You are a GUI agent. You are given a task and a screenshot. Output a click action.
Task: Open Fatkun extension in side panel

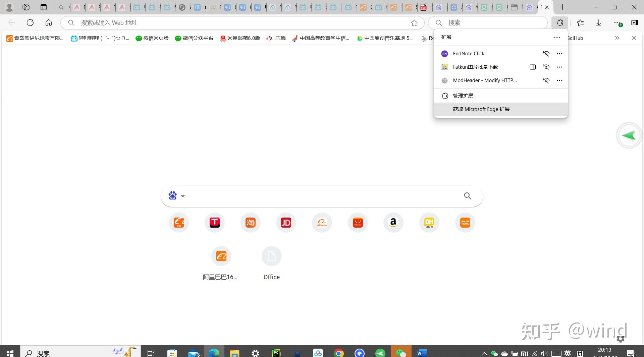pos(533,67)
